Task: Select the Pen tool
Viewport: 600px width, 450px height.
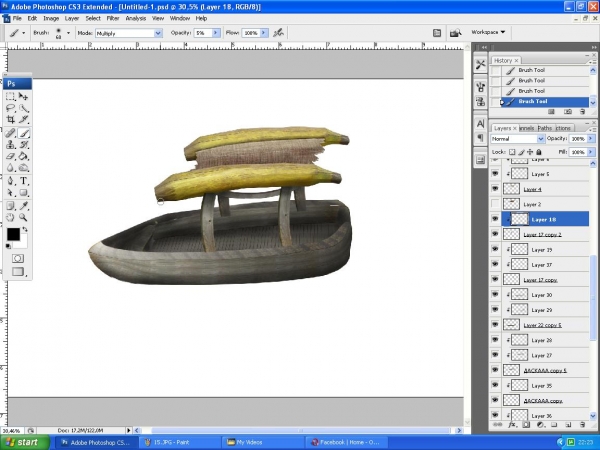Action: pyautogui.click(x=11, y=181)
